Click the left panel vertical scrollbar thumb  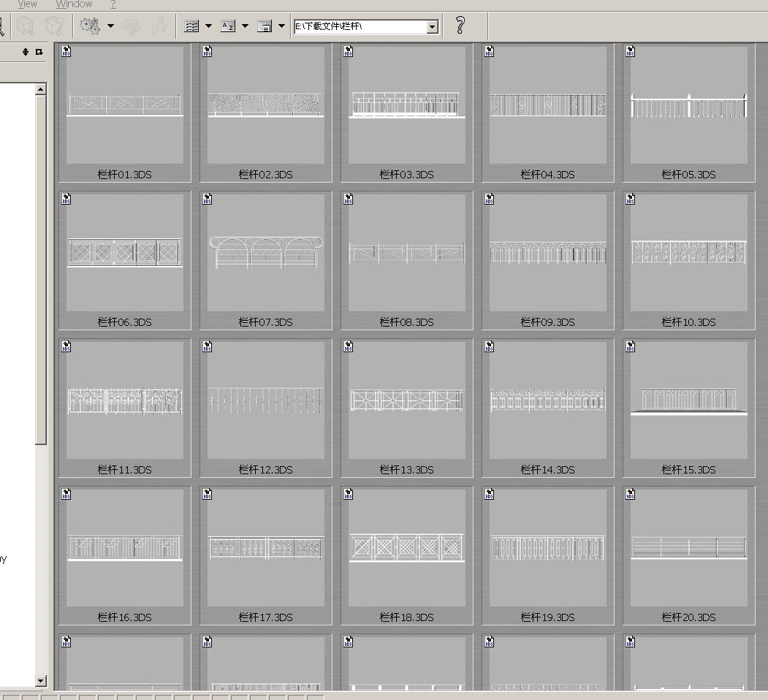pyautogui.click(x=41, y=270)
